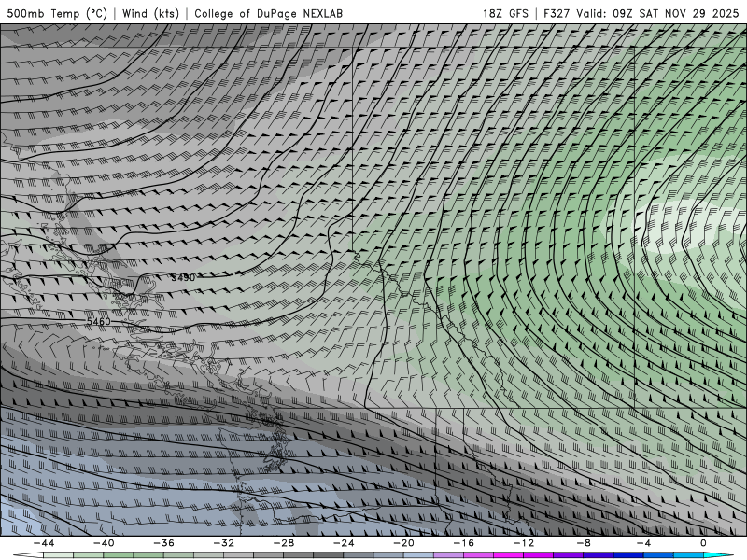Click the -40 colorbar scale label
The width and height of the screenshot is (747, 560).
coord(104,543)
